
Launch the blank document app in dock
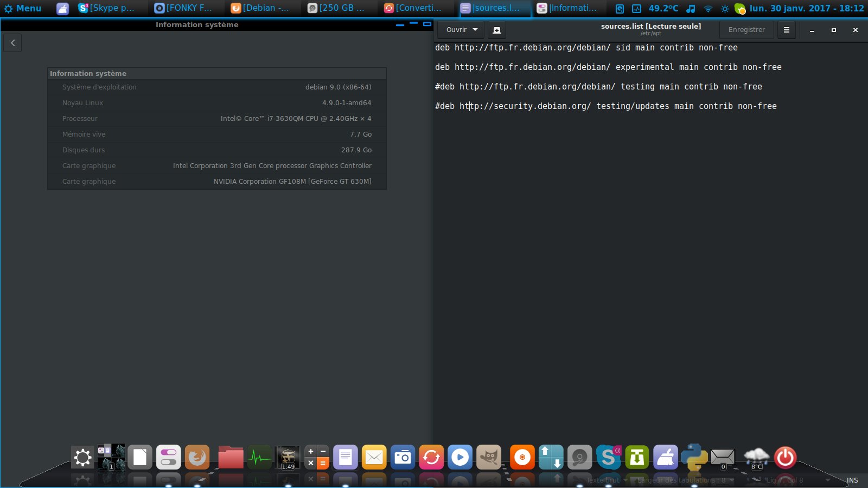pos(140,458)
